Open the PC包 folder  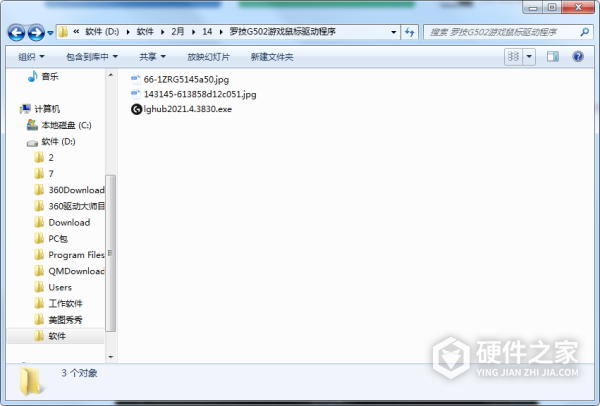point(58,239)
